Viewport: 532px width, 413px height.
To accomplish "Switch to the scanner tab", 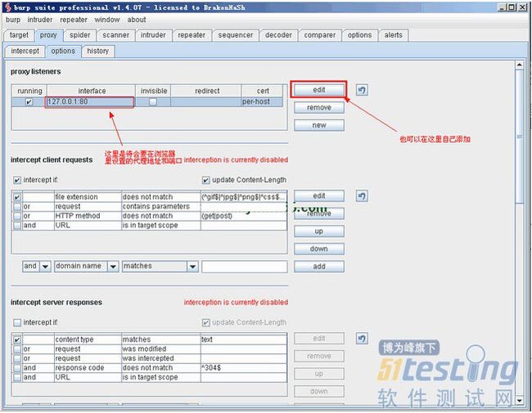I will pos(115,35).
